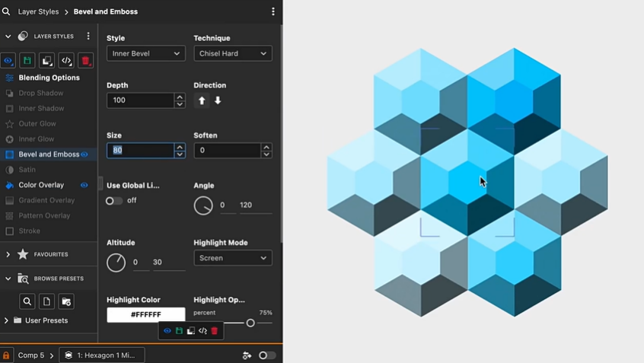Set Direction to up arrow
Viewport: 644px width, 363px height.
202,100
